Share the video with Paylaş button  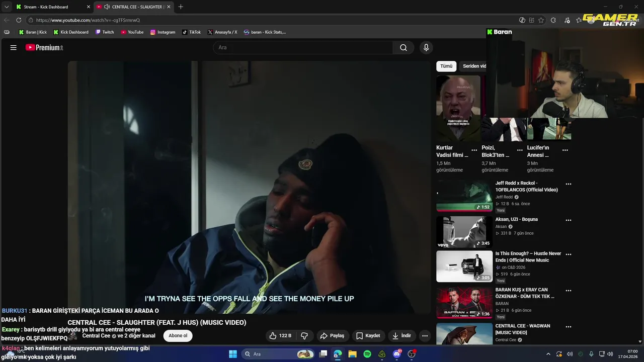pos(332,335)
